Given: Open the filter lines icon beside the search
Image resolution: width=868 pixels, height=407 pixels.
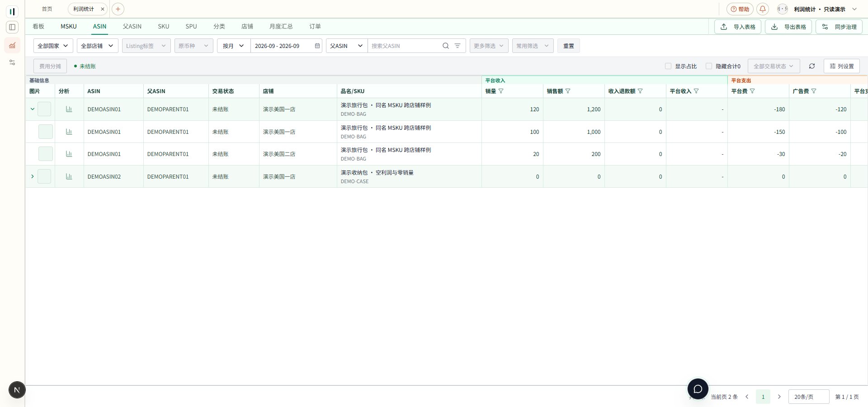Looking at the screenshot, I should click(458, 46).
